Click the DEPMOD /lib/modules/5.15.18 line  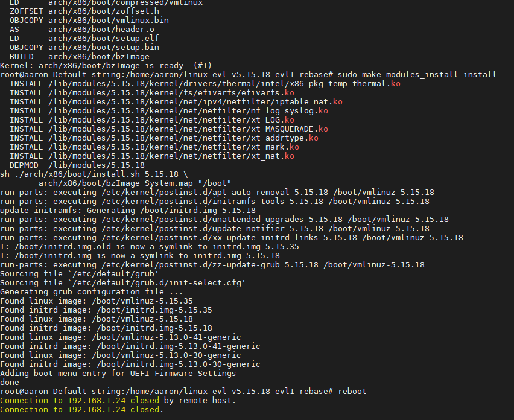click(77, 165)
